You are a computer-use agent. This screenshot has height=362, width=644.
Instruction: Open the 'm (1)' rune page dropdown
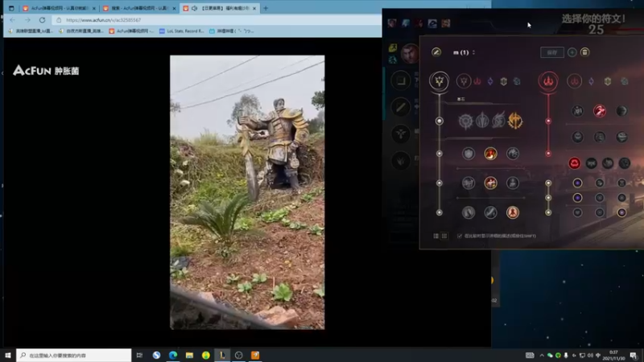(464, 52)
